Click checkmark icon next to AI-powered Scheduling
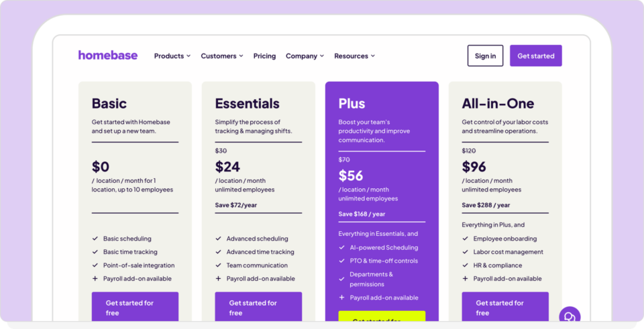The height and width of the screenshot is (329, 644). coord(342,248)
